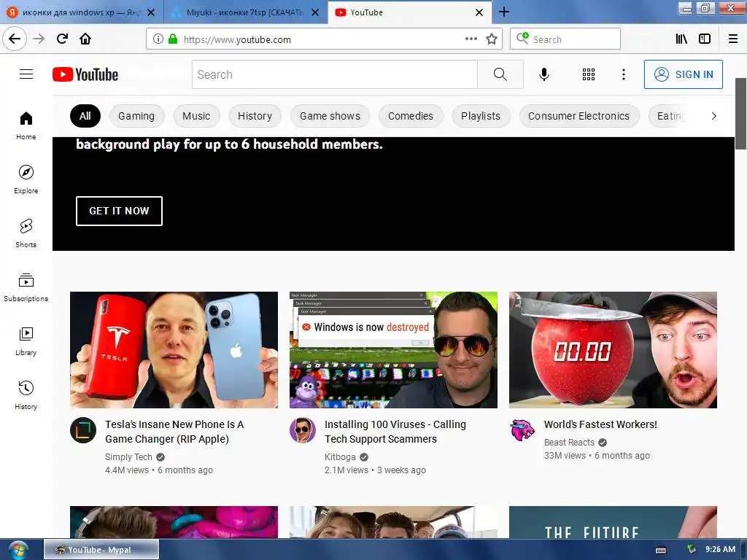Open the YouTube guide hamburger menu
The image size is (747, 560).
pyautogui.click(x=26, y=74)
